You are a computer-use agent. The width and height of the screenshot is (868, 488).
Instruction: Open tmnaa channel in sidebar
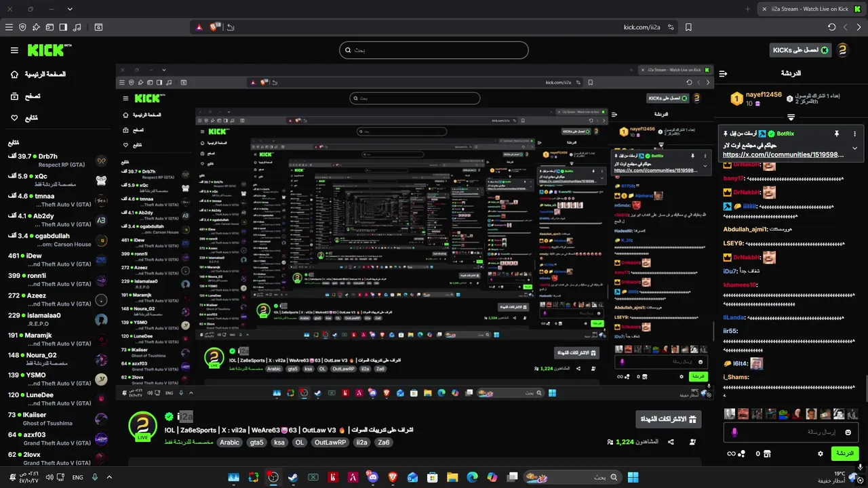point(58,200)
